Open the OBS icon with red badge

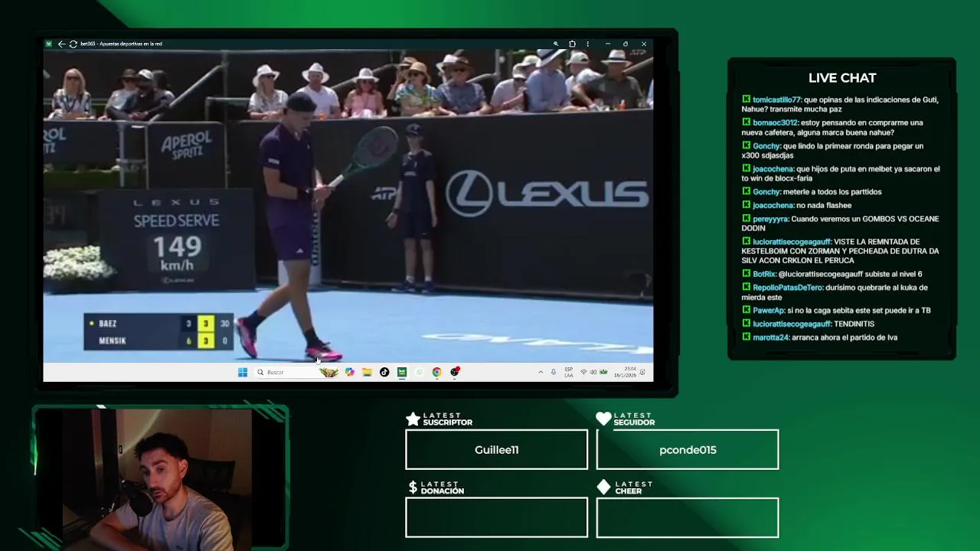(455, 372)
